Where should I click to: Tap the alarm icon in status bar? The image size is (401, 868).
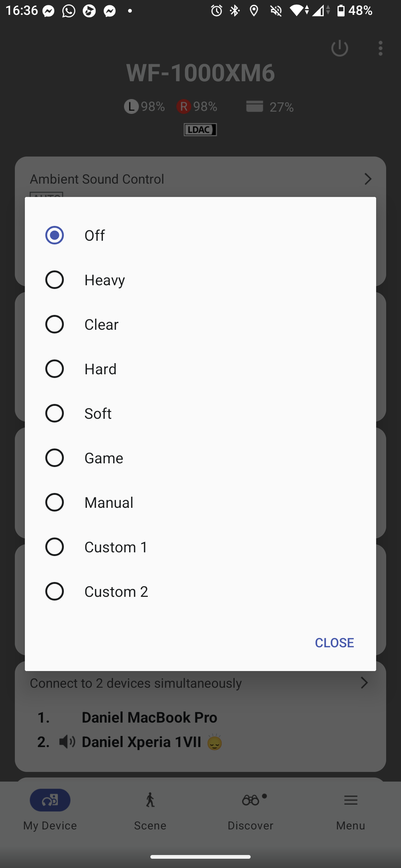click(216, 11)
